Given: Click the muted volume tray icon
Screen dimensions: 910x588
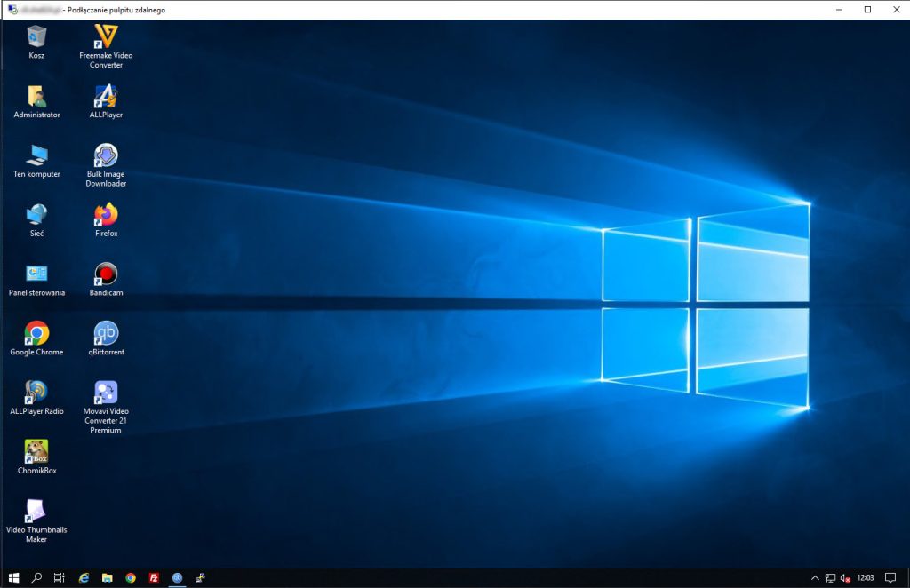Looking at the screenshot, I should pos(845,577).
